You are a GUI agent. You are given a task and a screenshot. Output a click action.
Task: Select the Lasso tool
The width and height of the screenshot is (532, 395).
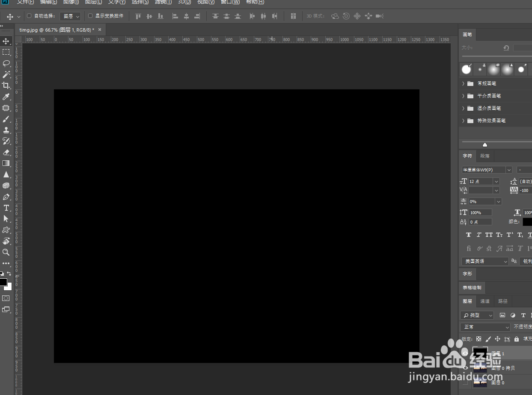(6, 63)
